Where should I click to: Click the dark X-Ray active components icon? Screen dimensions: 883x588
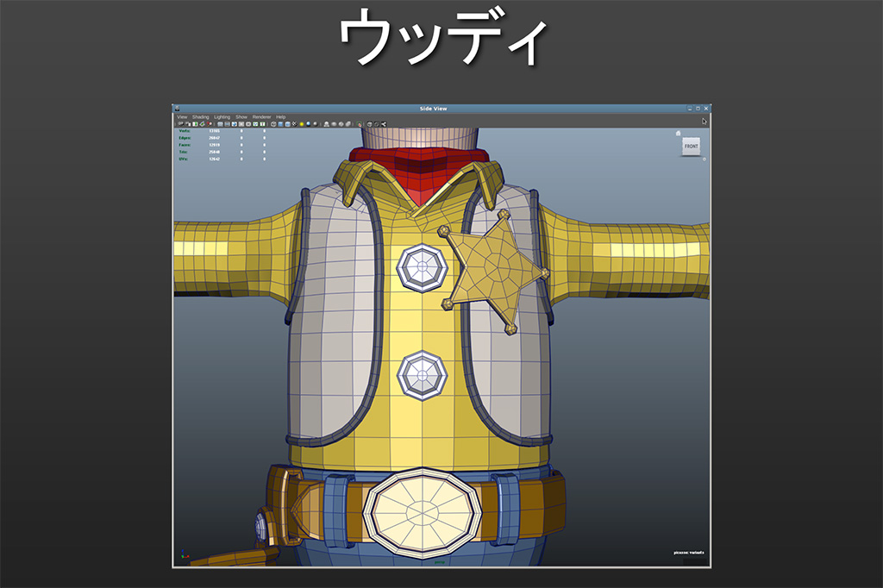click(x=377, y=124)
